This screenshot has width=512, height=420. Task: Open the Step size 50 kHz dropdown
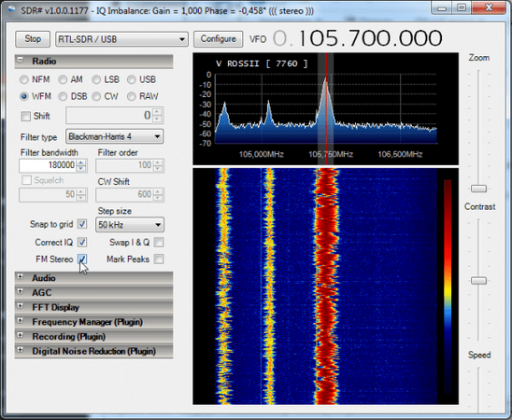pyautogui.click(x=130, y=225)
